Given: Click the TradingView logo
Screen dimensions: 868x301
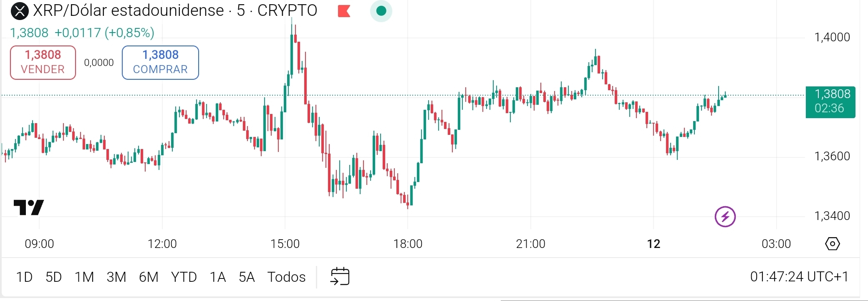Looking at the screenshot, I should pyautogui.click(x=29, y=207).
